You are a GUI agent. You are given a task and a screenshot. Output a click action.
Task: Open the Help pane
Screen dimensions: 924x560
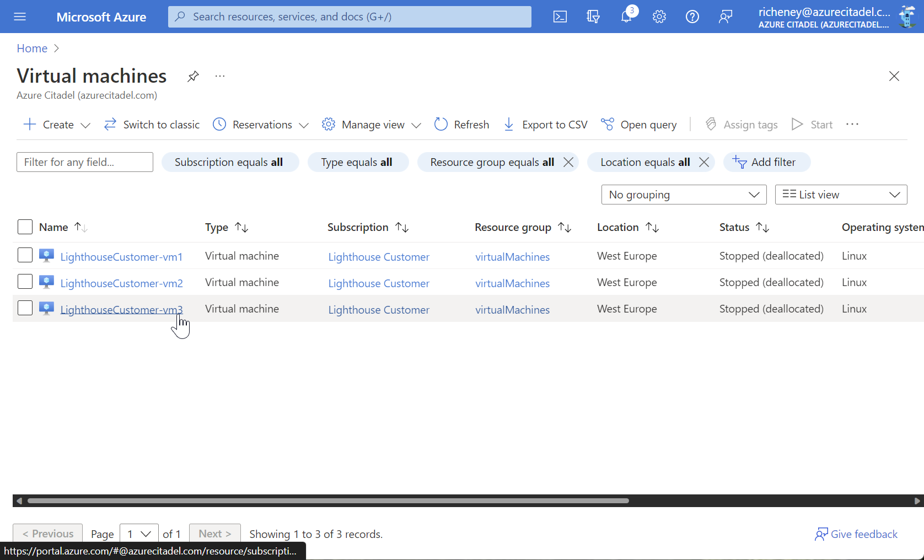692,17
